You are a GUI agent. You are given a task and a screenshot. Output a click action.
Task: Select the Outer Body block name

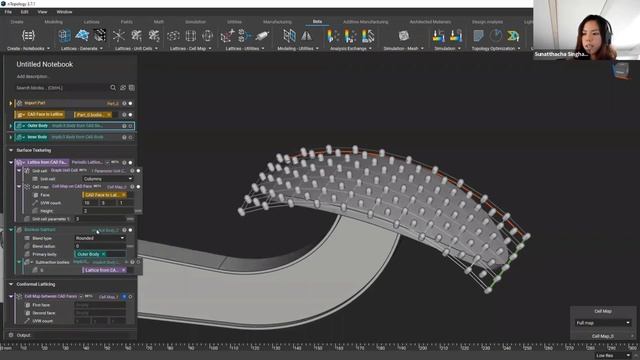tap(38, 126)
